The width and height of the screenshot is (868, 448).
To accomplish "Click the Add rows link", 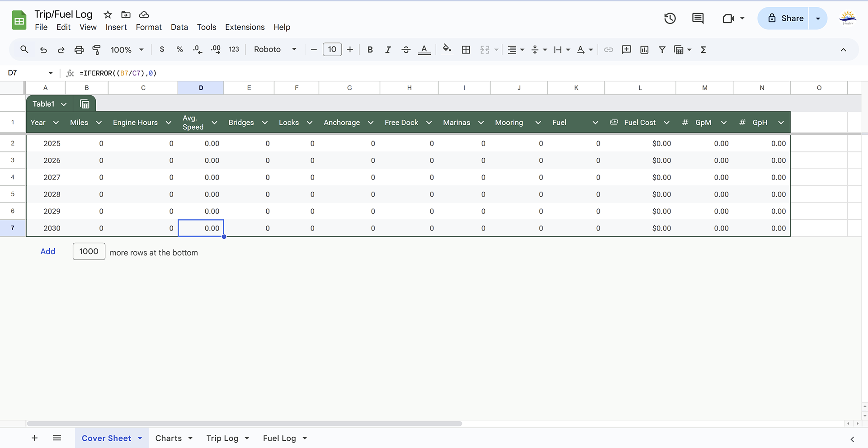I will (48, 251).
